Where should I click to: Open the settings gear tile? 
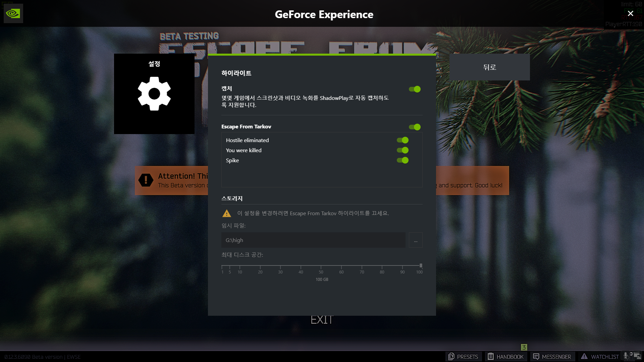tap(154, 94)
